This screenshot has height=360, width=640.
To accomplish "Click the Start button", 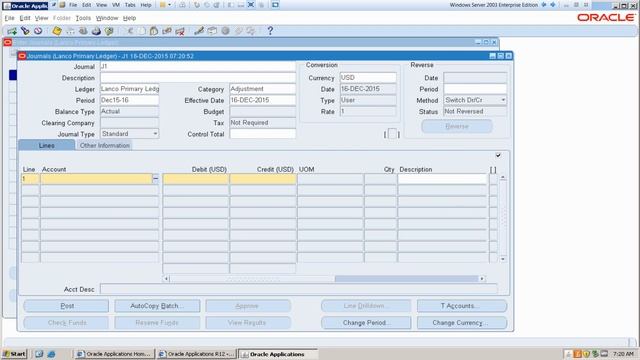I will coord(15,354).
